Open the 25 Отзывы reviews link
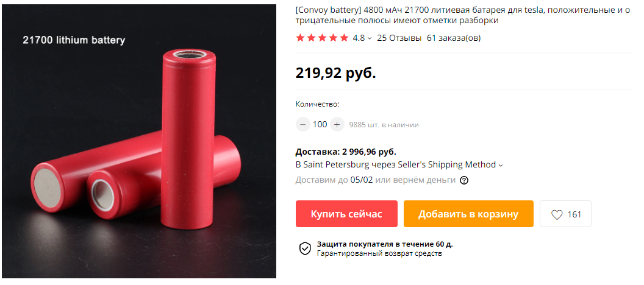This screenshot has width=644, height=285. [399, 38]
